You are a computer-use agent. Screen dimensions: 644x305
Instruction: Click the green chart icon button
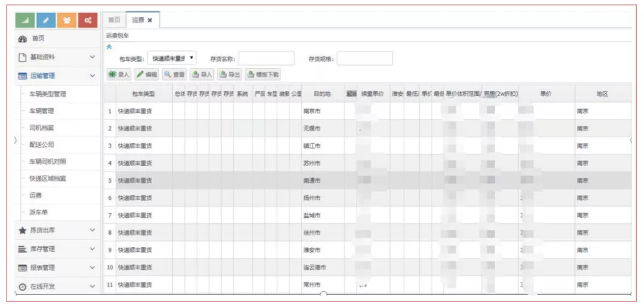[25, 20]
